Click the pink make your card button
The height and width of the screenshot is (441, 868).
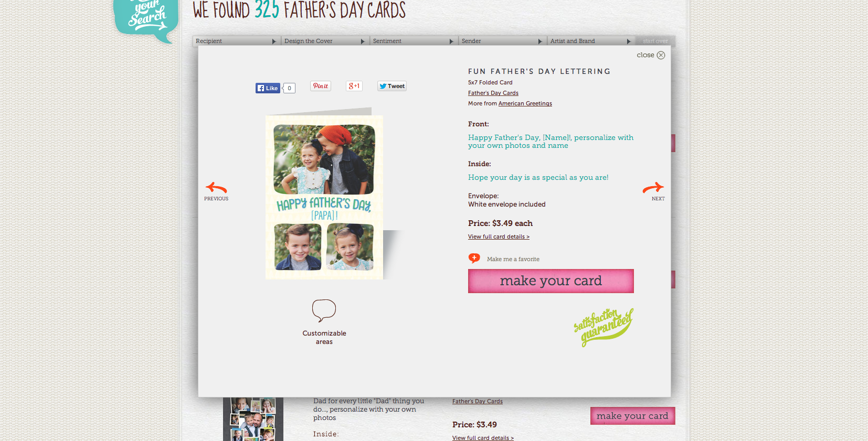point(551,281)
